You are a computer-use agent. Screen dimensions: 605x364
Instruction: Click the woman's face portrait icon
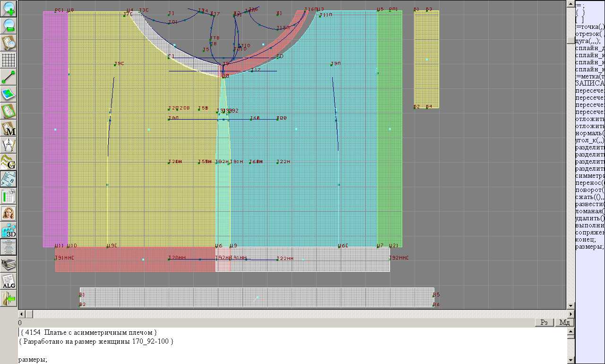(x=9, y=213)
